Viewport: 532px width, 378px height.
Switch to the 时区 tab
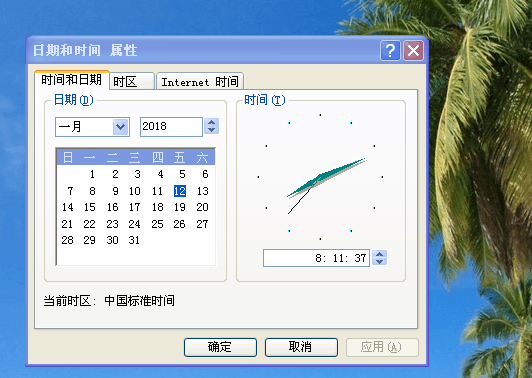132,81
